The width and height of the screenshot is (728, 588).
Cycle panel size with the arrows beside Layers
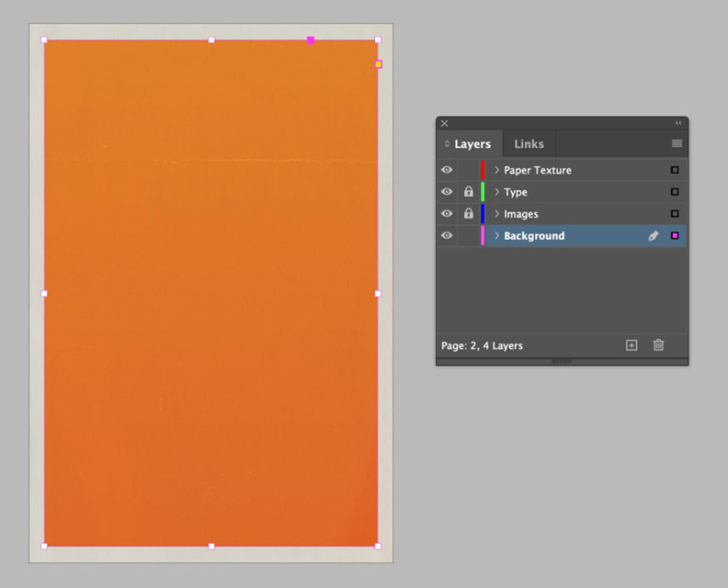[447, 144]
